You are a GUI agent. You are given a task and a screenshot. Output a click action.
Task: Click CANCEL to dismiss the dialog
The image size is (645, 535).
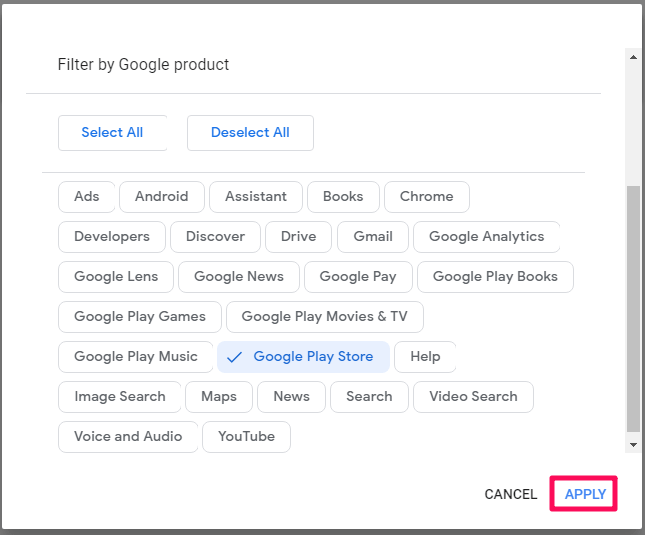[x=510, y=494]
